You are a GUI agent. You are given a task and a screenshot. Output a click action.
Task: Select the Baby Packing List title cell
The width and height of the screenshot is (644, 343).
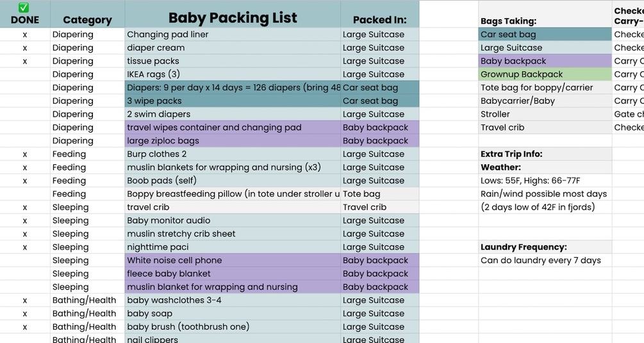tap(233, 18)
